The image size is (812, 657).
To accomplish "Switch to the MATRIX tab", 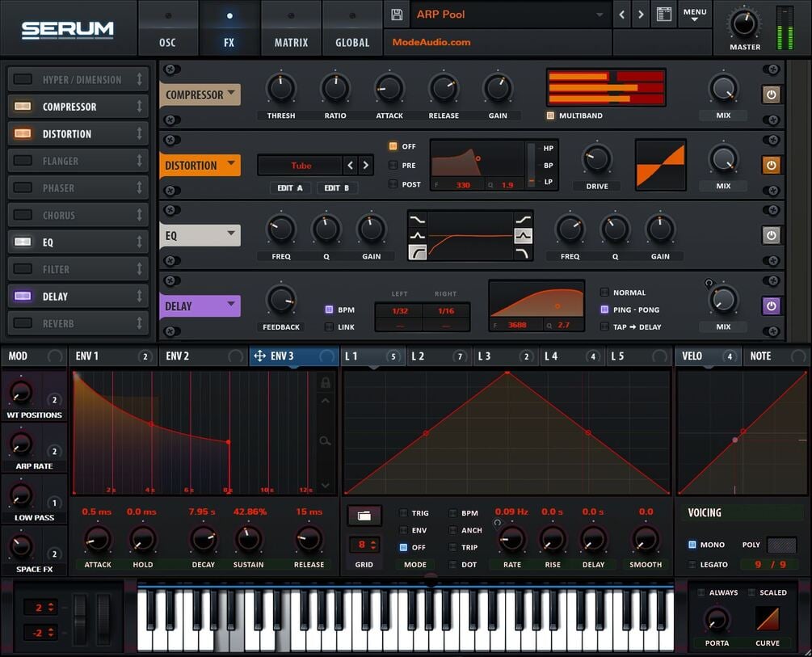I will (x=291, y=28).
